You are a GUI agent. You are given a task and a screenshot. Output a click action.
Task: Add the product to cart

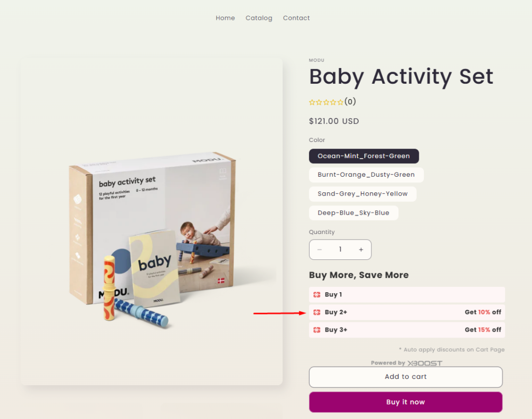(406, 377)
